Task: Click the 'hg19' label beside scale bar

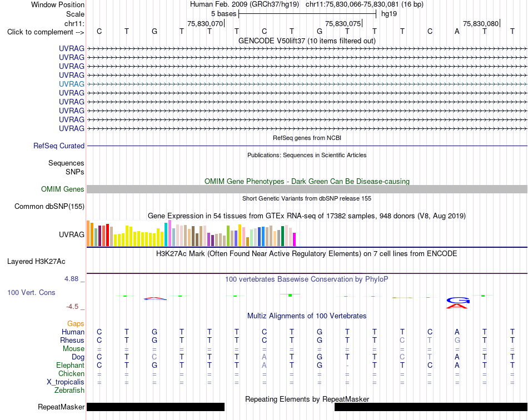Action: coord(389,14)
